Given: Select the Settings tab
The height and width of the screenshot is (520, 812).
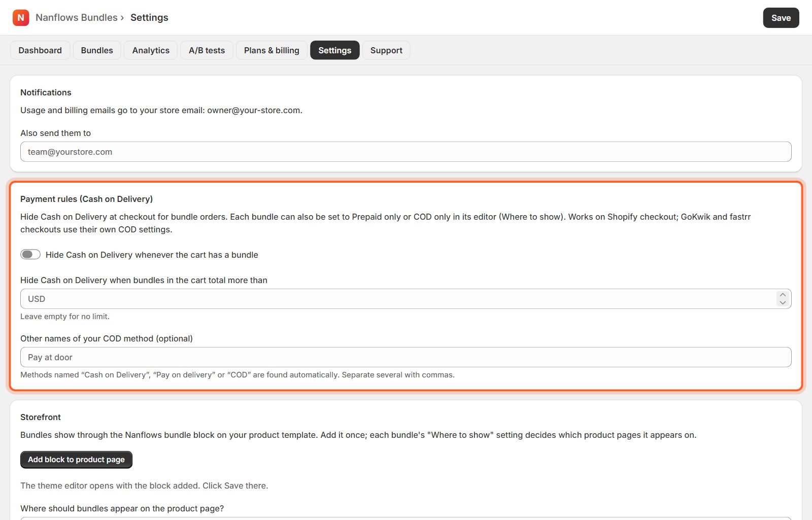Looking at the screenshot, I should 335,50.
